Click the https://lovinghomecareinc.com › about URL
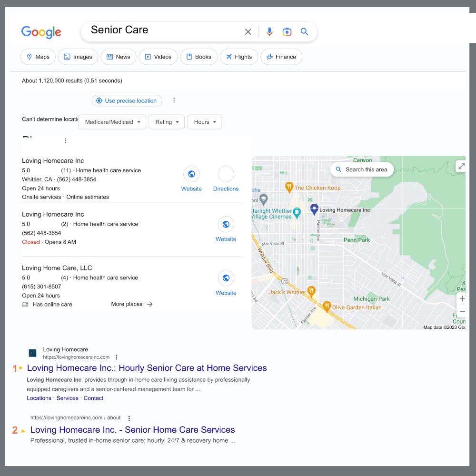This screenshot has height=476, width=476. point(75,418)
